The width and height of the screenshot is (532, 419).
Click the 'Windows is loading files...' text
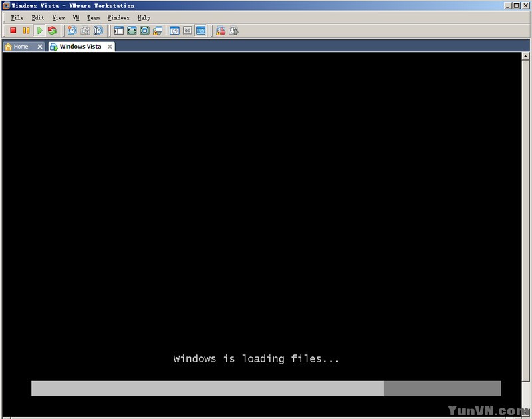coord(256,359)
